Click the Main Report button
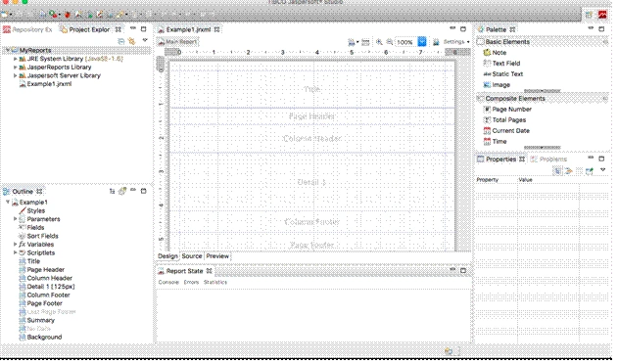Image resolution: width=618 pixels, height=364 pixels. pyautogui.click(x=177, y=42)
